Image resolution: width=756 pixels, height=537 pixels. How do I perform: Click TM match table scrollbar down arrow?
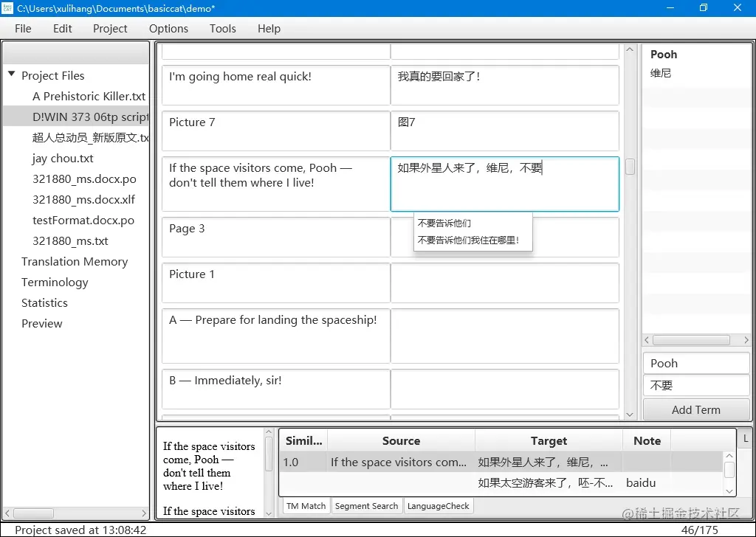729,491
